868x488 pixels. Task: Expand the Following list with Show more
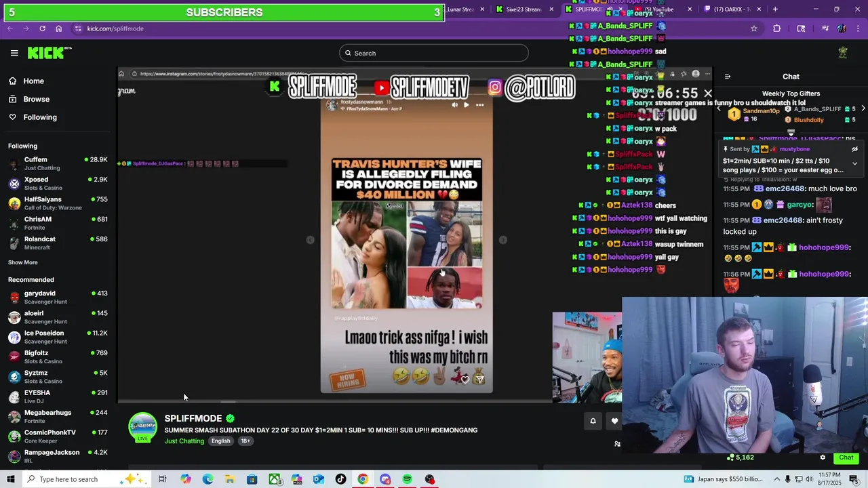23,262
